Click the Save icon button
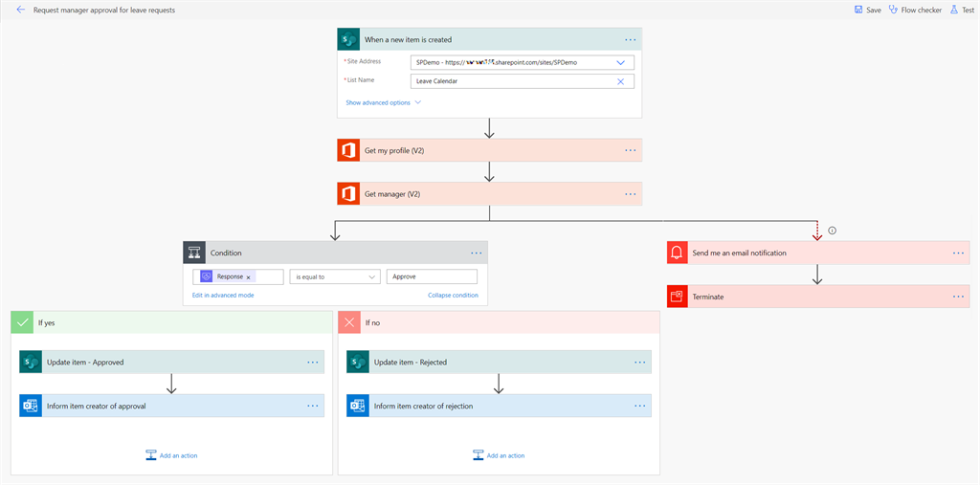 point(858,10)
